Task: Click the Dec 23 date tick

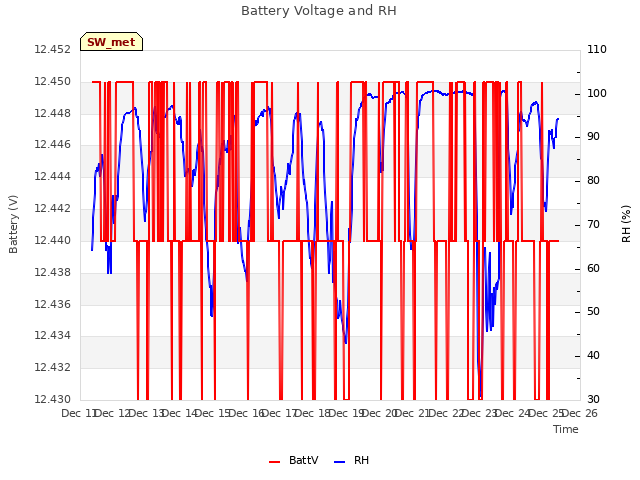Action: pyautogui.click(x=480, y=414)
